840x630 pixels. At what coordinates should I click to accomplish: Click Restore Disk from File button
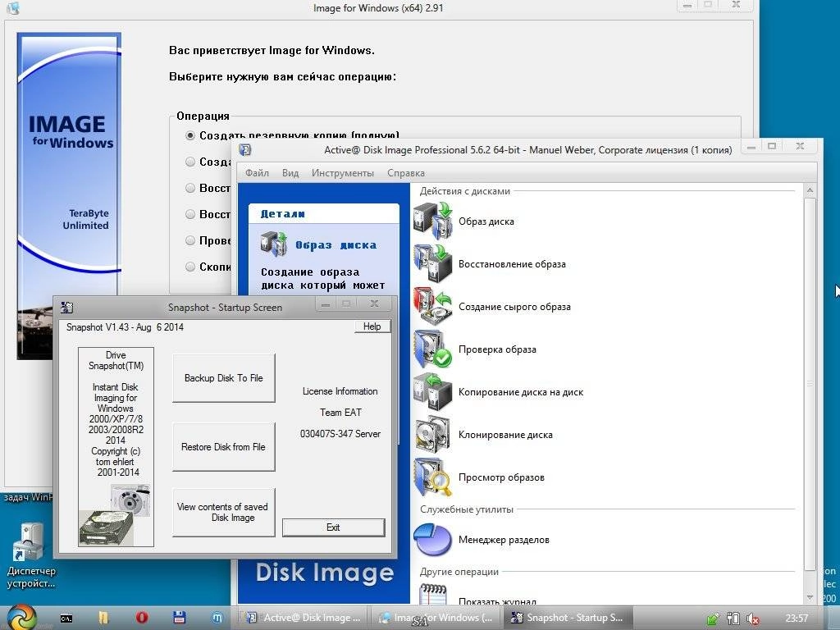[x=223, y=447]
